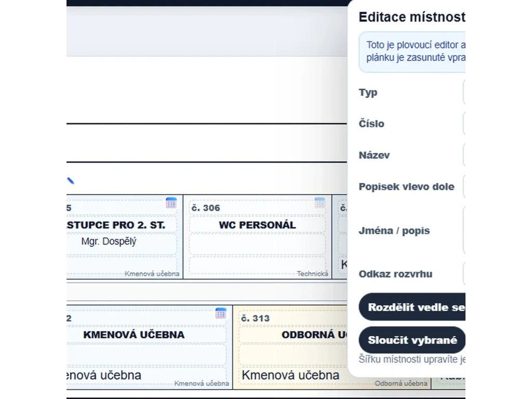
Task: Open schedule calendar icon on room 306
Action: pos(320,203)
